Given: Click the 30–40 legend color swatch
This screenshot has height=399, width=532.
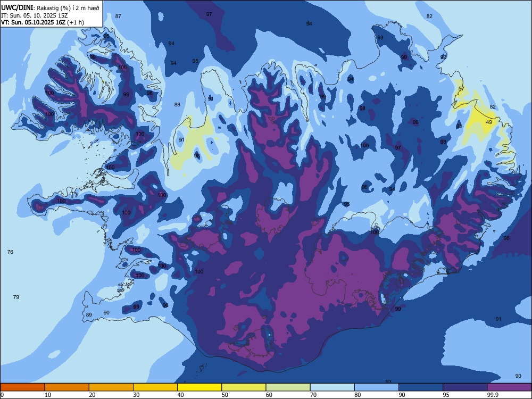Looking at the screenshot, I should (x=155, y=387).
